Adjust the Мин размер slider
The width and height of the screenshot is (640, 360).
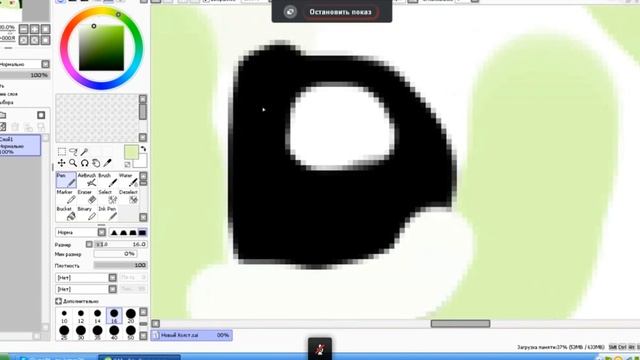coord(115,254)
